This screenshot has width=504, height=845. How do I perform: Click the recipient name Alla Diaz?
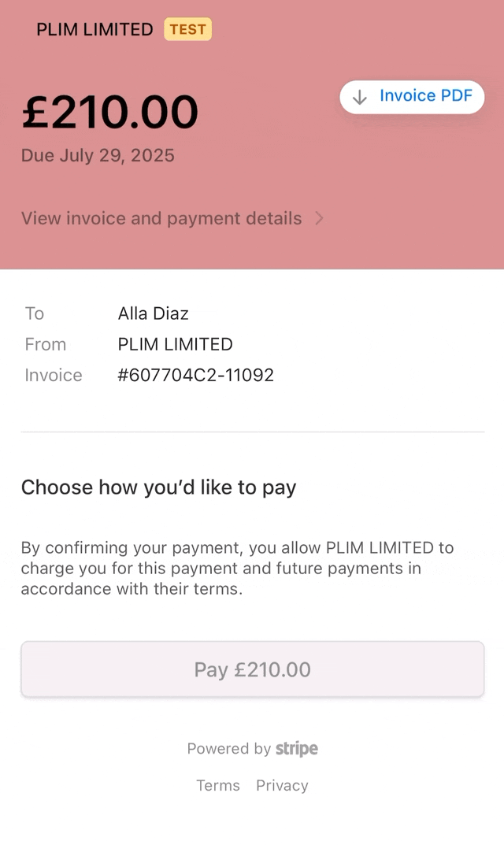tap(153, 313)
